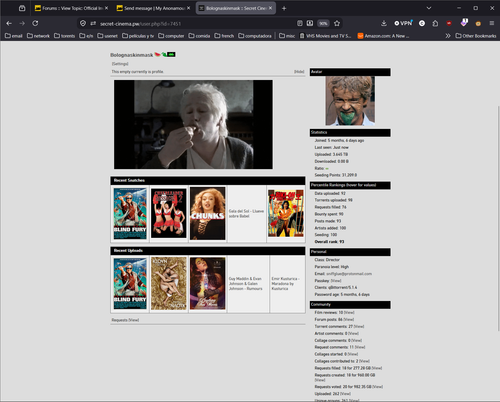Click the user's protonmail email address
Image resolution: width=500 pixels, height=402 pixels.
tap(349, 274)
